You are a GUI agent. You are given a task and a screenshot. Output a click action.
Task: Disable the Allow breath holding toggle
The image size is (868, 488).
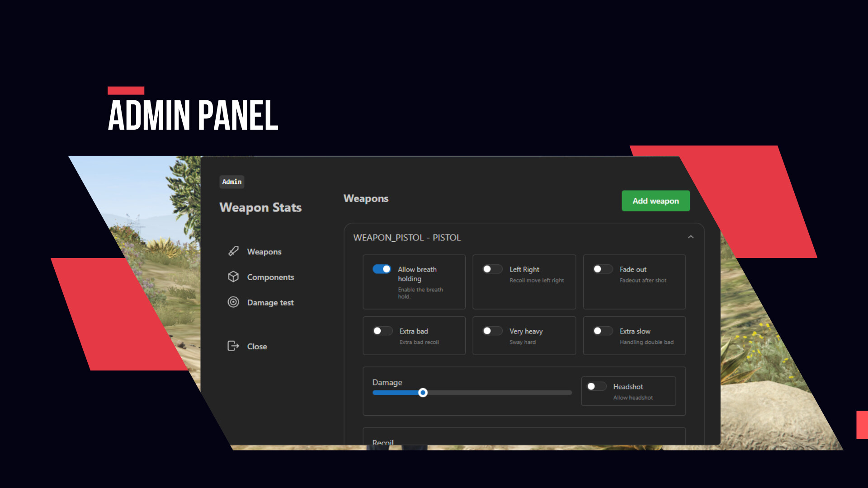[x=382, y=269]
